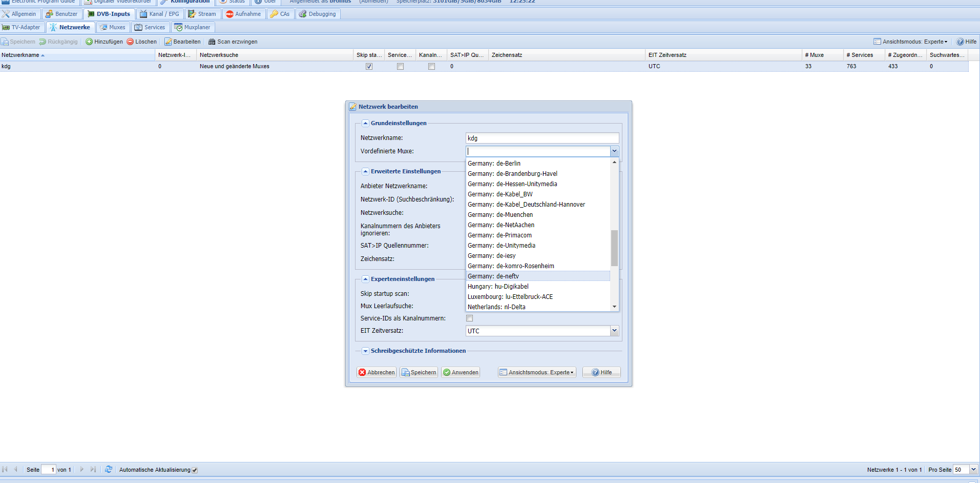
Task: Open the Kanal / EPG tab
Action: click(x=159, y=14)
